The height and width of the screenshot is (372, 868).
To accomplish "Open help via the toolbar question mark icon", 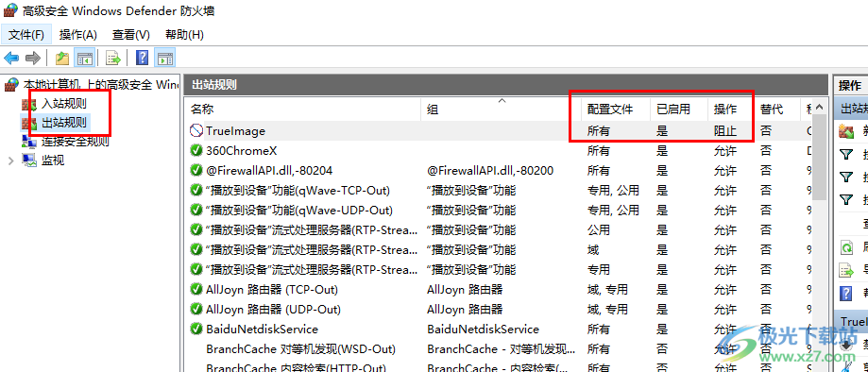I will click(143, 58).
